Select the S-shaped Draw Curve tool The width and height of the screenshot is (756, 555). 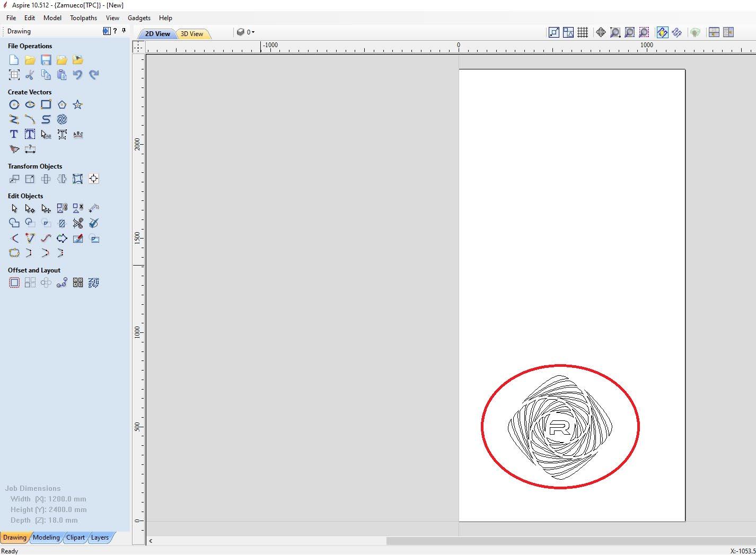pyautogui.click(x=46, y=119)
